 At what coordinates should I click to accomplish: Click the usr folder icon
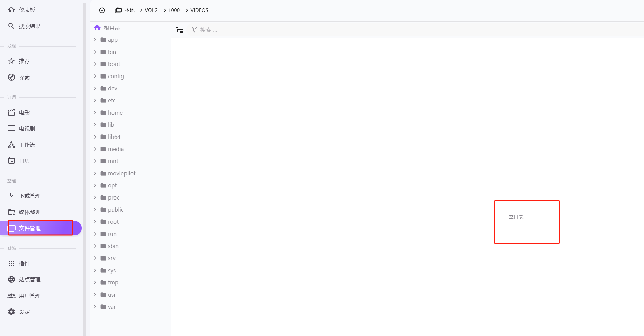[103, 295]
